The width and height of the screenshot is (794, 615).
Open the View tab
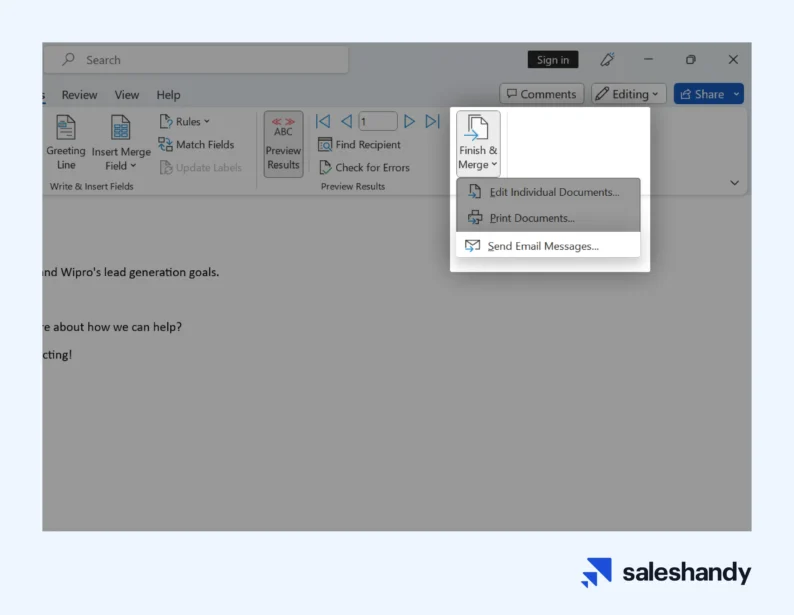[127, 95]
